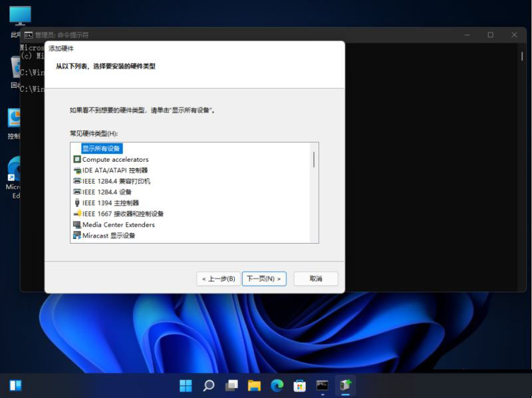The width and height of the screenshot is (532, 398).
Task: Open Command Prompt from the taskbar
Action: (322, 385)
